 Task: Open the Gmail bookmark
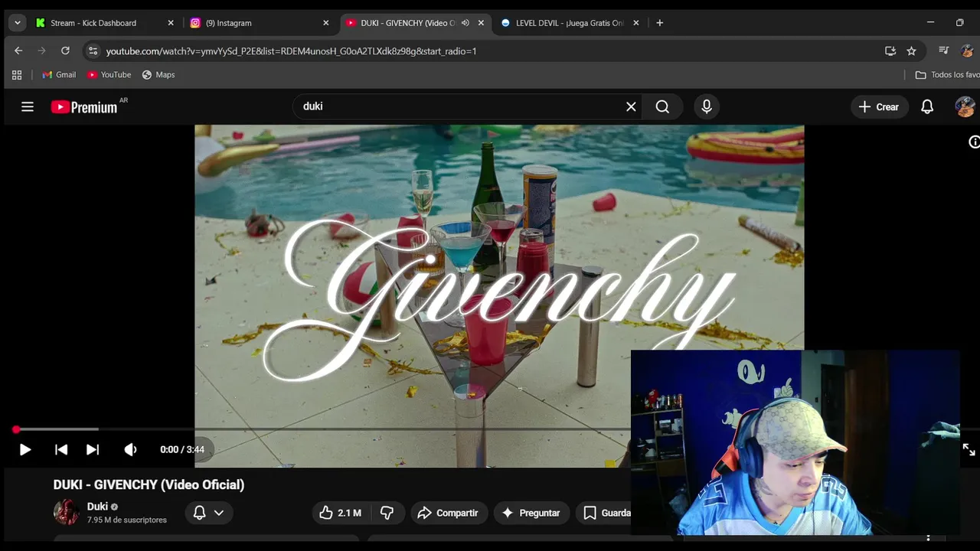59,75
